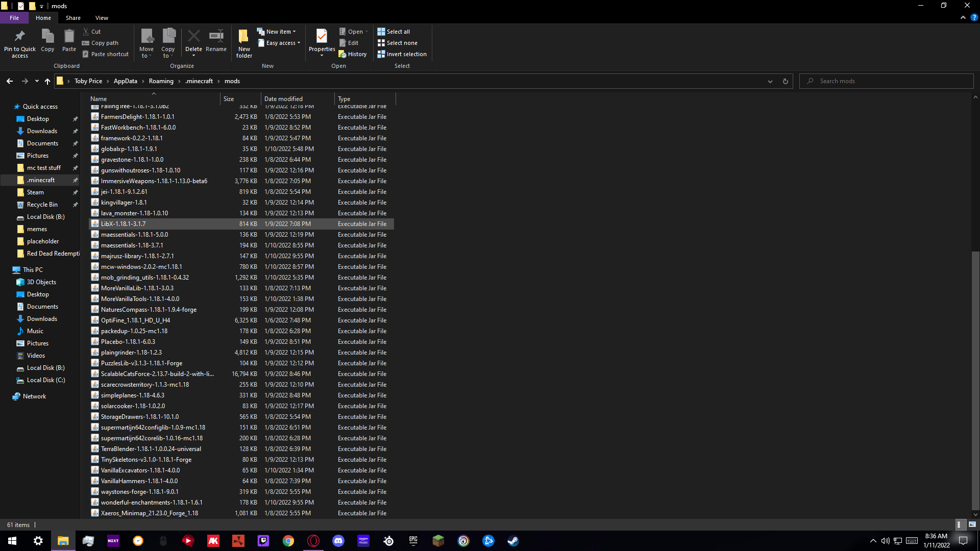The height and width of the screenshot is (551, 980).
Task: Sort files by the Size column
Action: 240,99
